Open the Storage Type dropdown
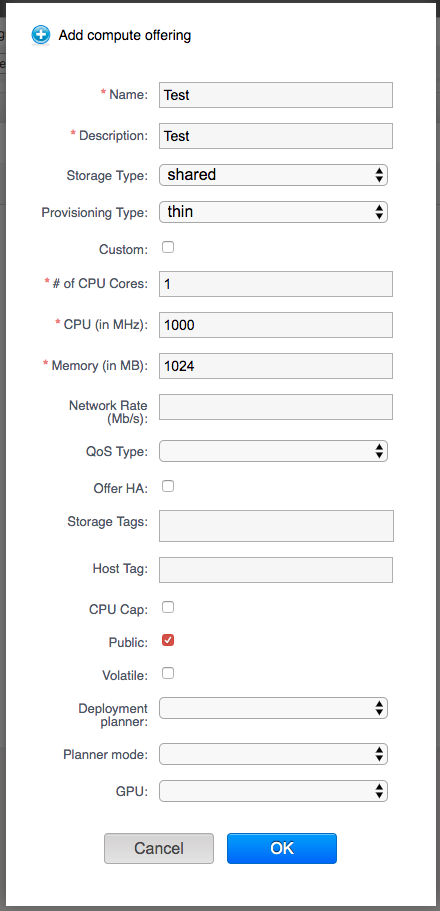The width and height of the screenshot is (440, 911). click(273, 174)
